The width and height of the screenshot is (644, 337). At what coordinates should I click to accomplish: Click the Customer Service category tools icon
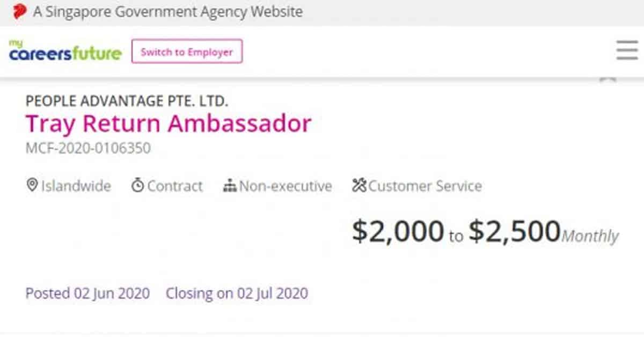tap(358, 185)
